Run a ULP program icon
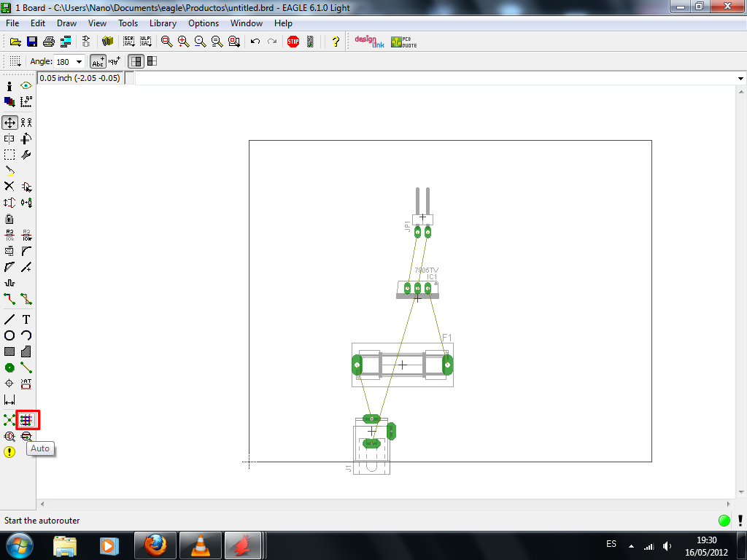 (145, 42)
